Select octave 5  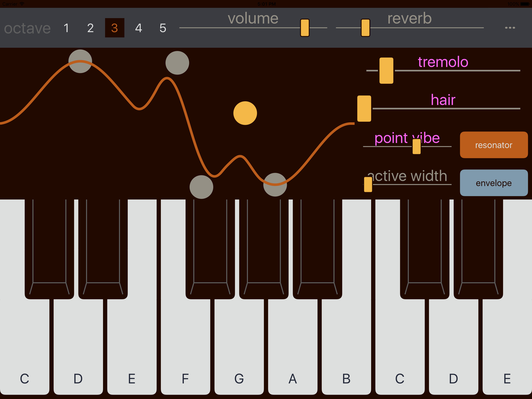pos(163,28)
